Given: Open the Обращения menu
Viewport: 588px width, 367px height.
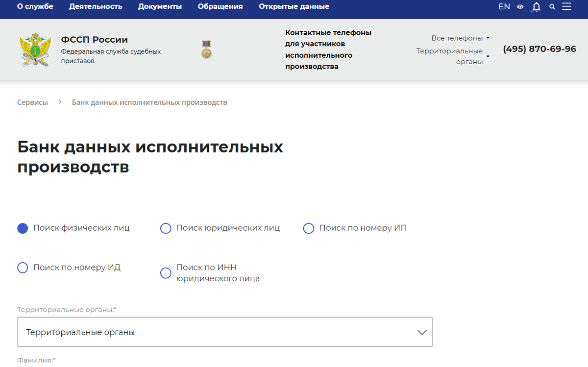Looking at the screenshot, I should point(220,6).
